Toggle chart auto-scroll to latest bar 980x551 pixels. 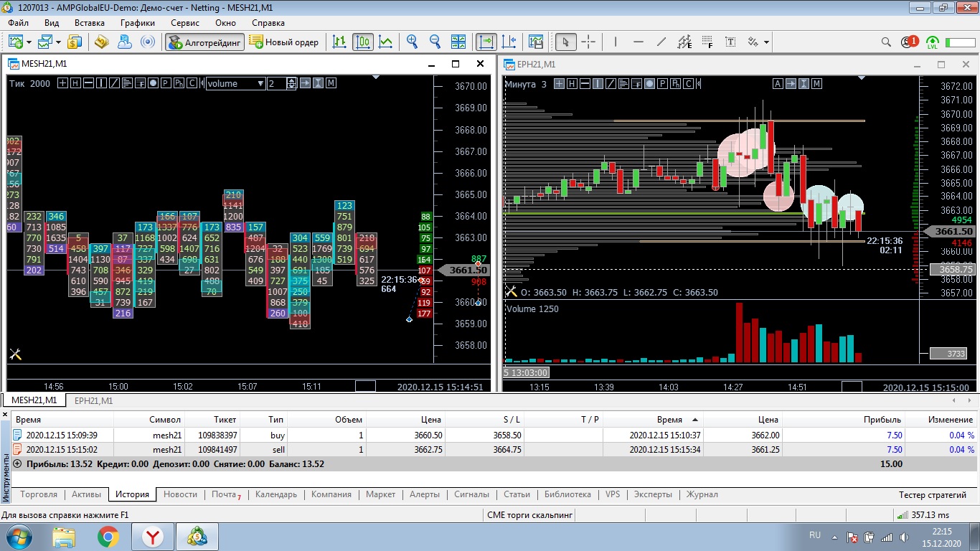(x=486, y=42)
